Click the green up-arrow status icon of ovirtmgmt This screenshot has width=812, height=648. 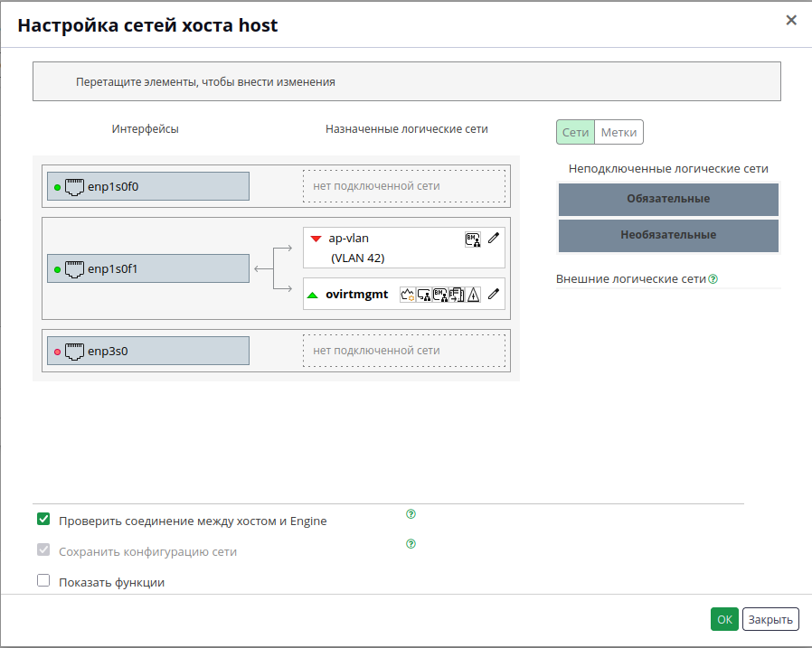(312, 295)
